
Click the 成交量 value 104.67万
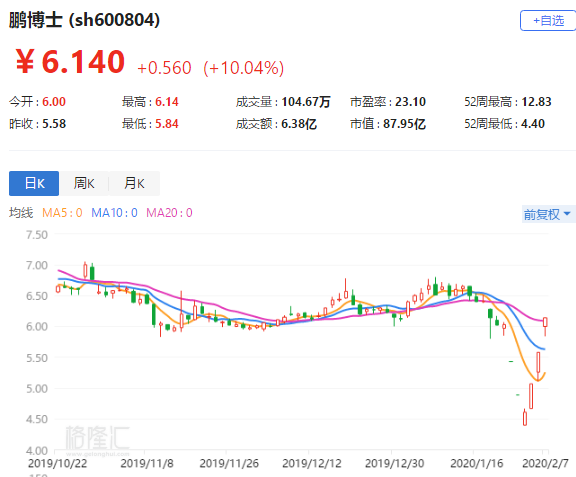[x=306, y=102]
